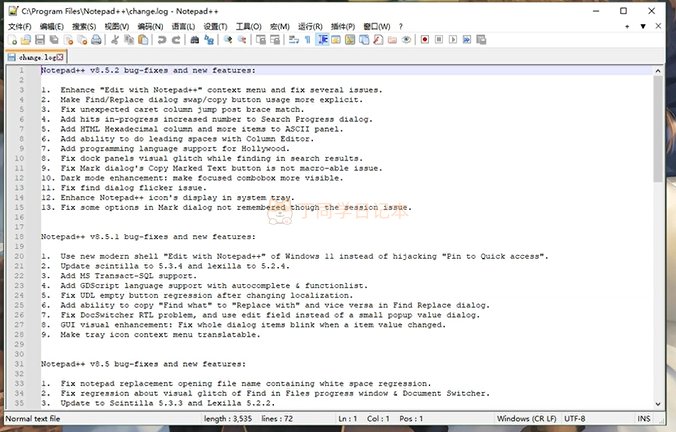Click line "Notepad++ v8.5.1 bug-fixes and new features:"
This screenshot has height=432, width=676.
(148, 237)
